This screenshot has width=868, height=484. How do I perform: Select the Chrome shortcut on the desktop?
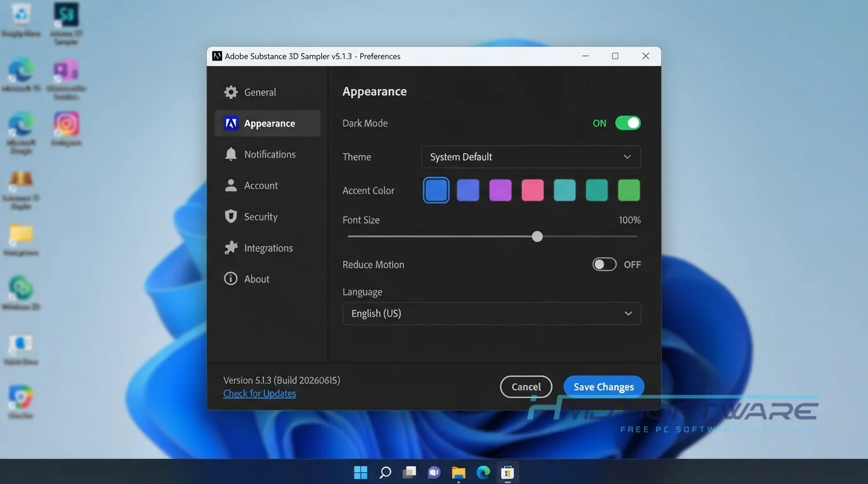21,401
